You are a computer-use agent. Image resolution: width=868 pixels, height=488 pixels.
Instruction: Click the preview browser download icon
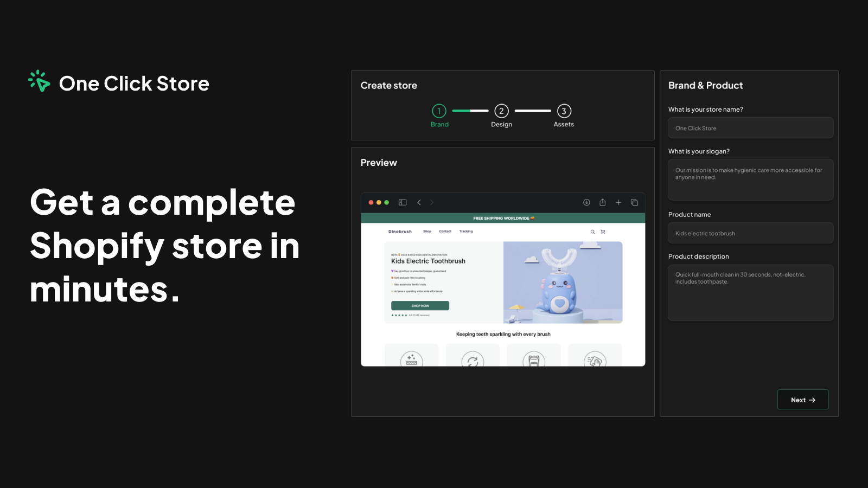pos(586,202)
